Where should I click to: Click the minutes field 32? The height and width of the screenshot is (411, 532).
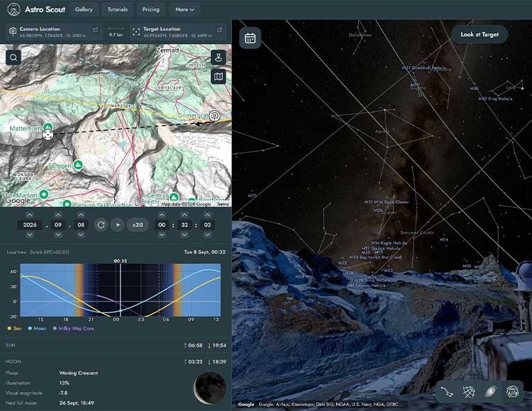pos(184,225)
